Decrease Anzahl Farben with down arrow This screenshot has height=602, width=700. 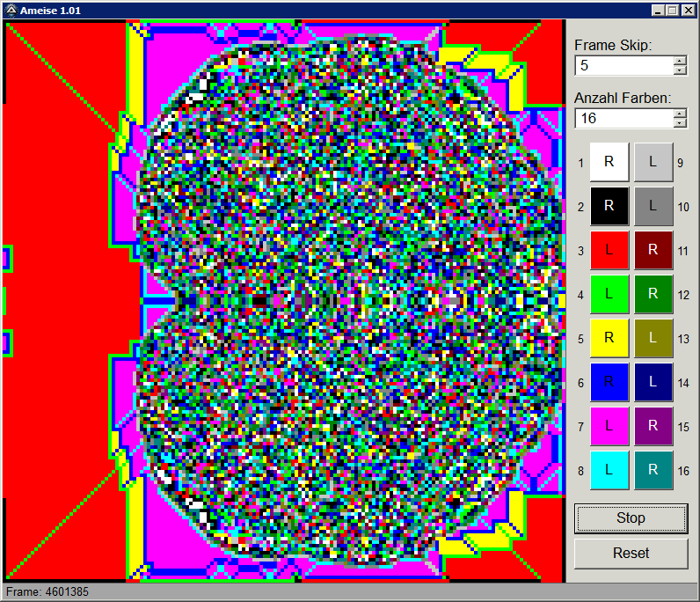point(680,123)
